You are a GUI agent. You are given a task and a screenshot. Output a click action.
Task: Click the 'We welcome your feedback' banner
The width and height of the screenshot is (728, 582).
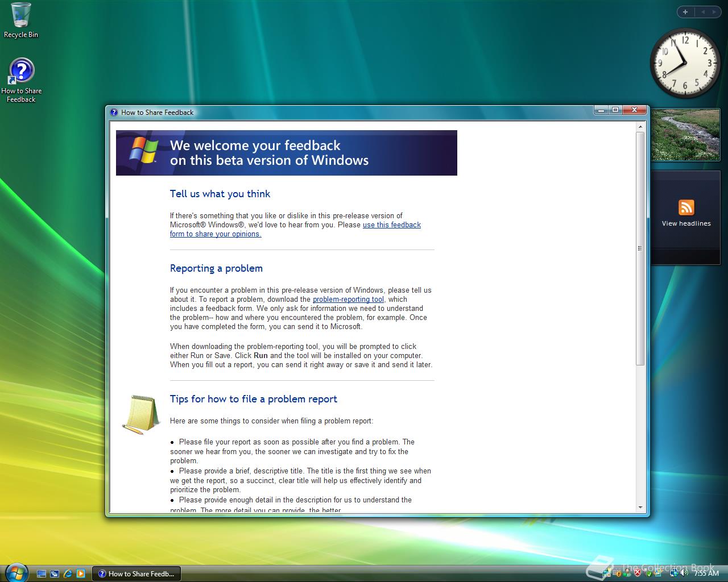287,153
